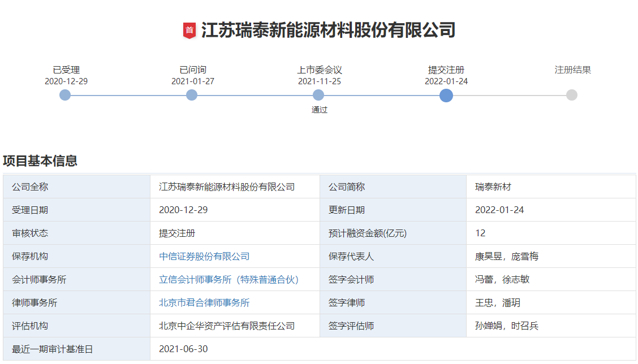Click the gray 注册结果 timeline dot
Screen dimensions: 638x364
point(572,96)
